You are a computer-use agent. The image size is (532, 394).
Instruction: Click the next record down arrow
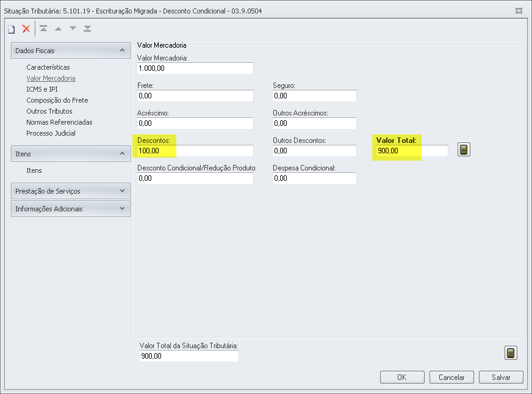(x=73, y=29)
